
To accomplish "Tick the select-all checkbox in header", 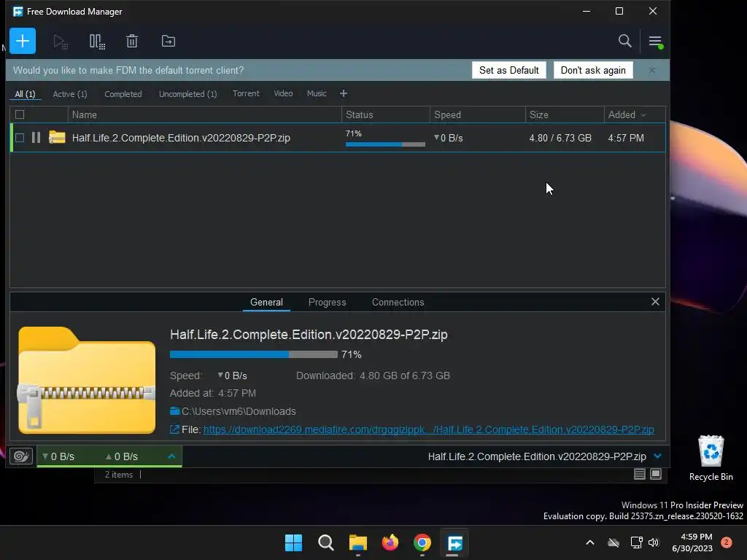I will [x=20, y=114].
